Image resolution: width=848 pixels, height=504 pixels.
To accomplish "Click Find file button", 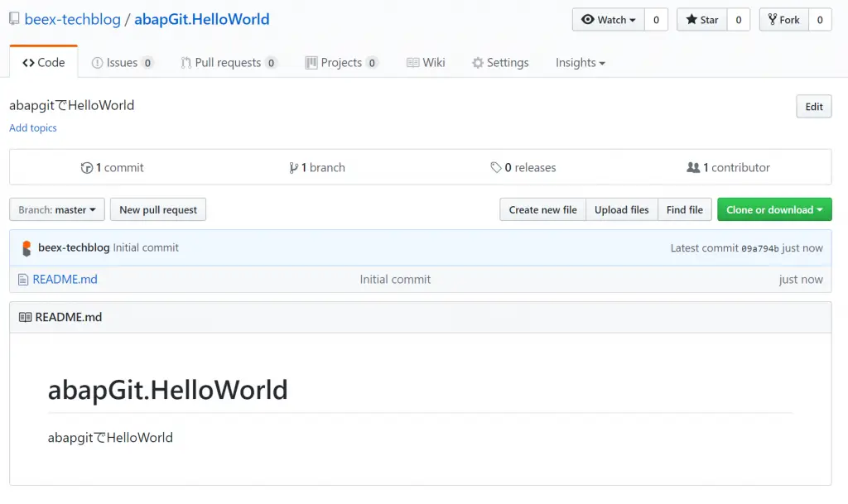I will coord(685,209).
